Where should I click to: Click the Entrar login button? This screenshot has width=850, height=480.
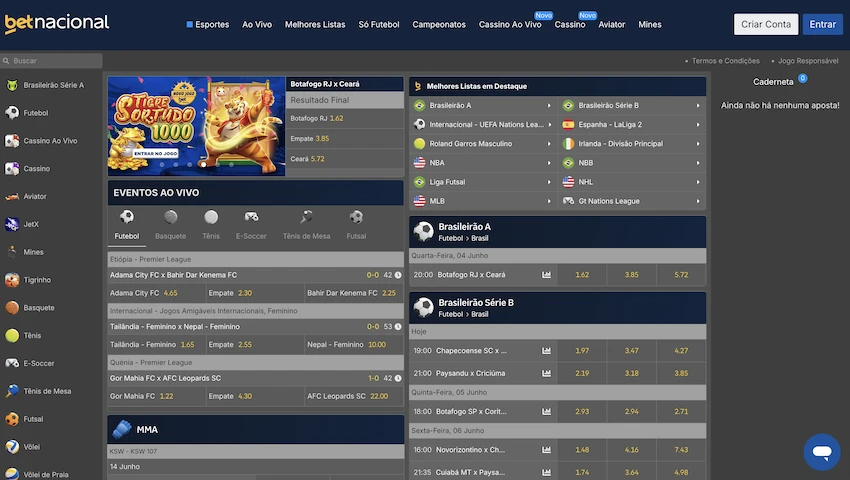[x=822, y=24]
